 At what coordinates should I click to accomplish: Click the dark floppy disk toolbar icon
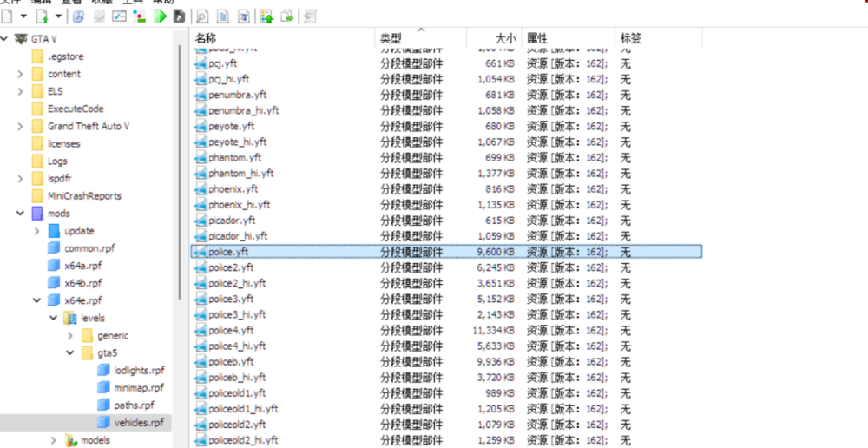(x=179, y=16)
